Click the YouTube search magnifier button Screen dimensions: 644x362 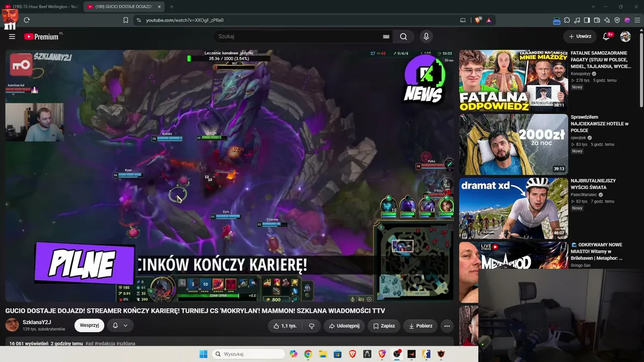[x=404, y=36]
